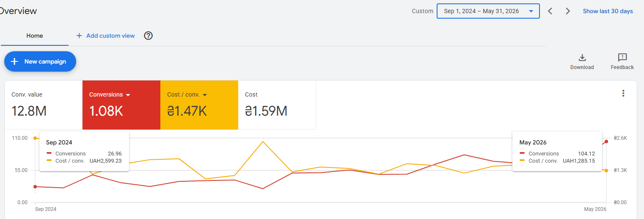
Task: Click 104.12 conversions in May 2026 tooltip
Action: coord(586,154)
